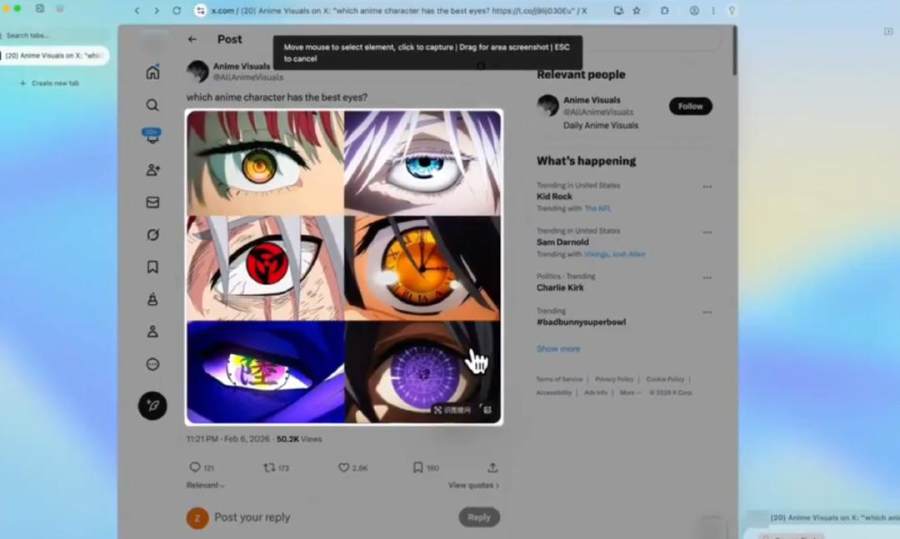Open the X Home feed icon
900x539 pixels.
pyautogui.click(x=152, y=72)
